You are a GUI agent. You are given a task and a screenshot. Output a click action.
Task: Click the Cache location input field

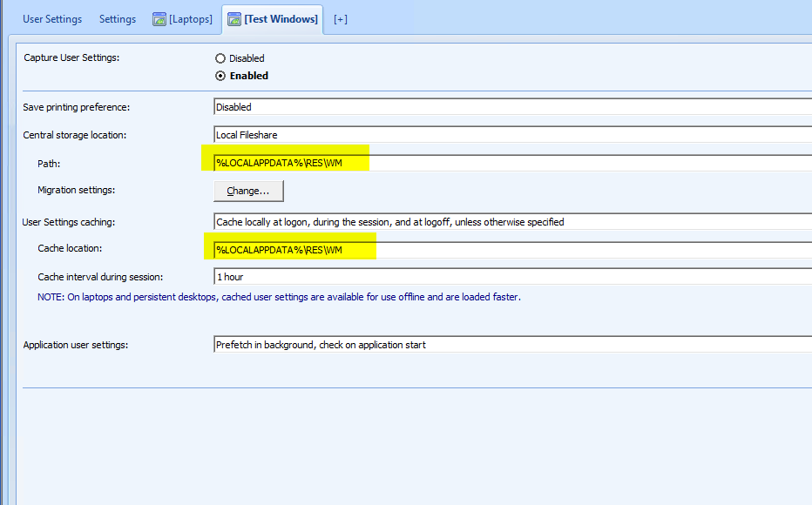(x=288, y=248)
